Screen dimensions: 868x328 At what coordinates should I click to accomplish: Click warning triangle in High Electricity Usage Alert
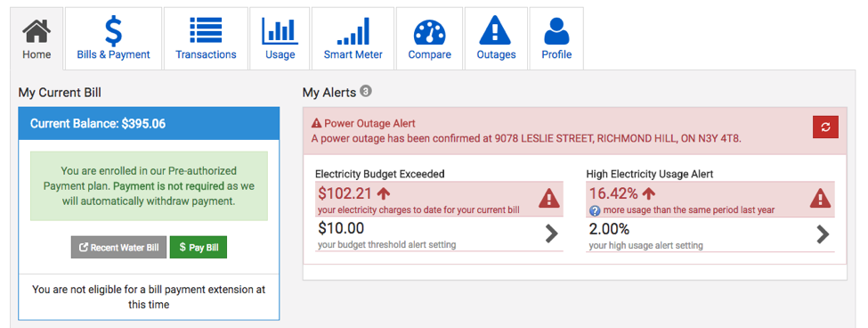821,199
